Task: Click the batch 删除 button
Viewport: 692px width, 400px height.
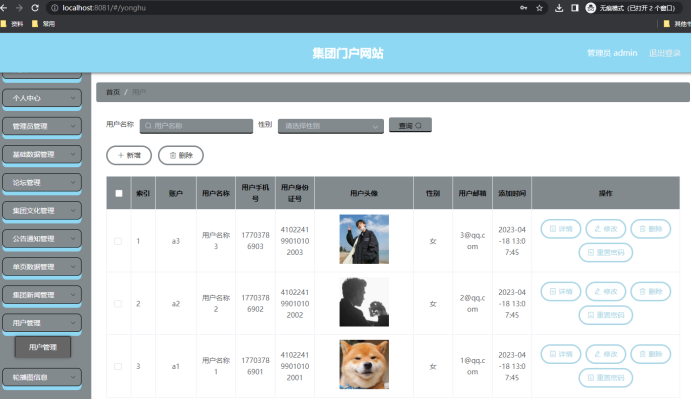Action: coord(181,155)
